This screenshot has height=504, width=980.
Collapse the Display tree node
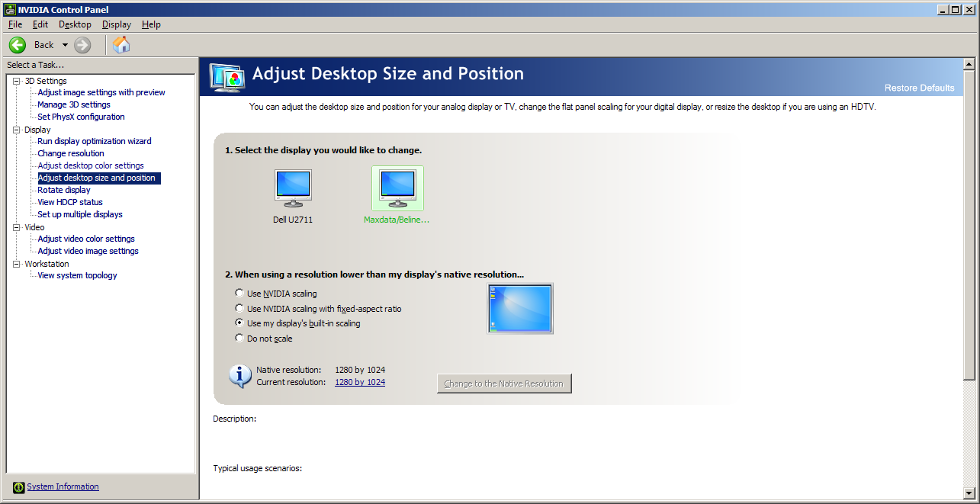click(17, 130)
